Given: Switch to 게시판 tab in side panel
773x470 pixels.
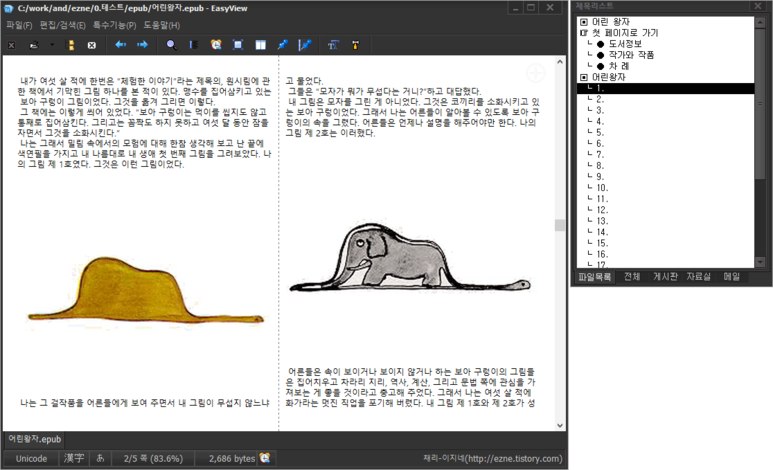Looking at the screenshot, I should 665,277.
